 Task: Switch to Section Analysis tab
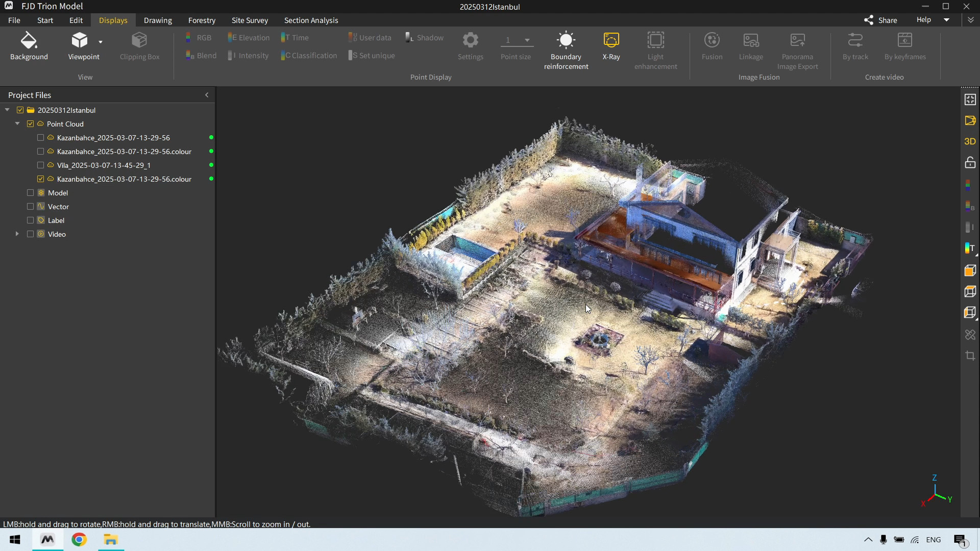coord(311,20)
